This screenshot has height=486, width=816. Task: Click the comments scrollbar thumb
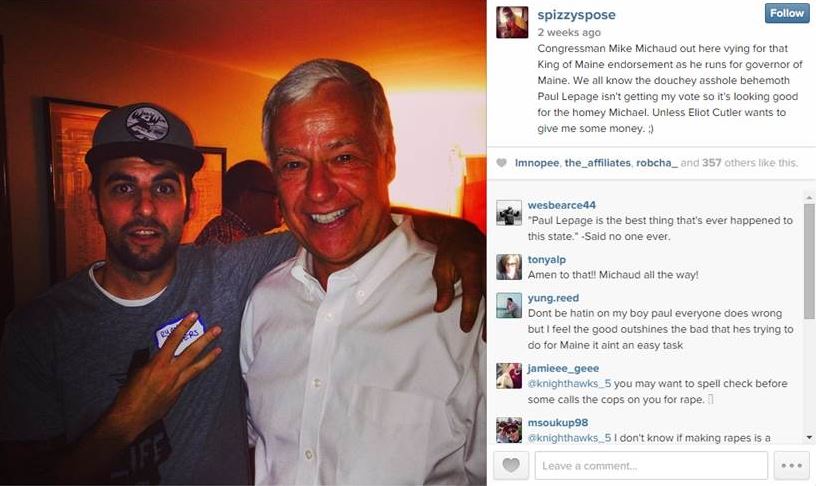(809, 261)
